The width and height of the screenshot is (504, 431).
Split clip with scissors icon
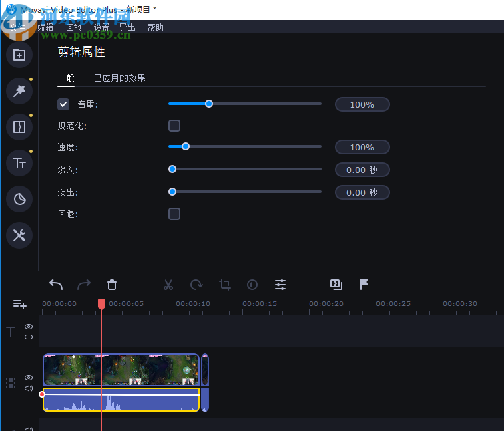coord(168,285)
